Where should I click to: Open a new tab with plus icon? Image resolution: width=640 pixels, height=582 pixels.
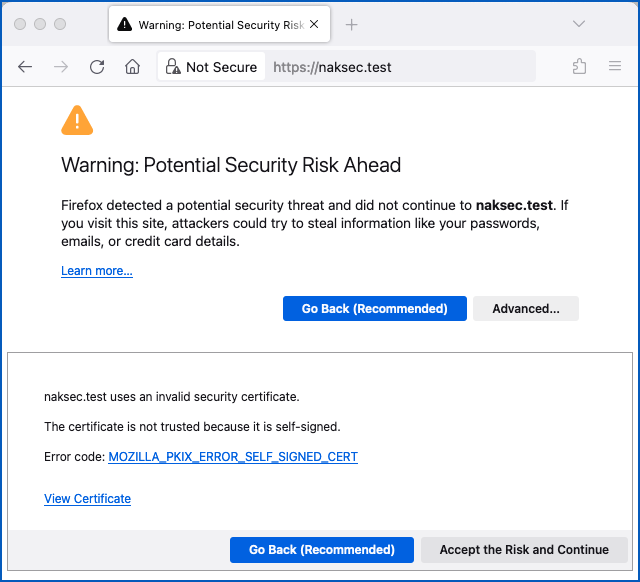pyautogui.click(x=352, y=24)
